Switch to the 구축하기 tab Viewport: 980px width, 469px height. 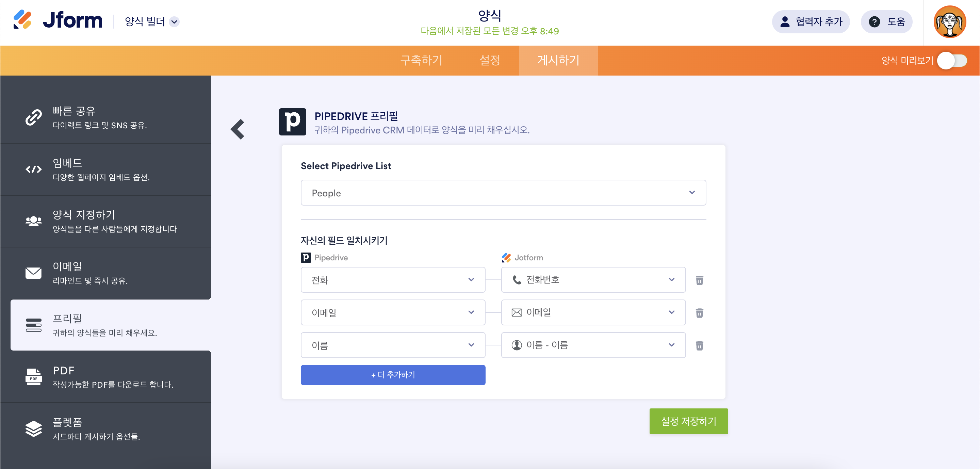(x=421, y=61)
